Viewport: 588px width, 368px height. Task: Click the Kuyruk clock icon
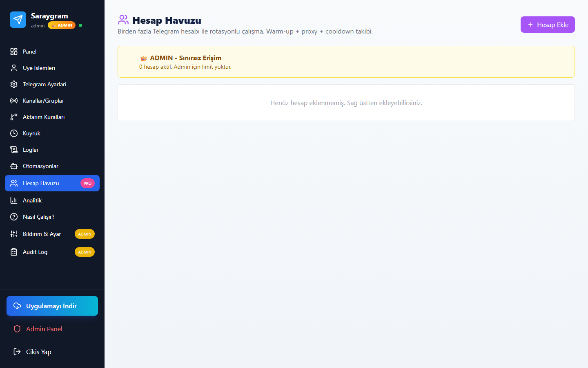[14, 133]
